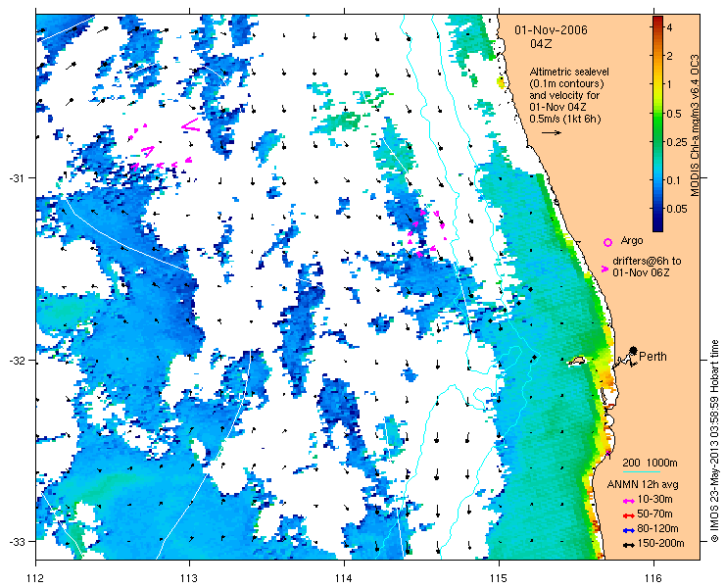
Task: Click the colorbar at the 0.5 green level
Action: (x=657, y=114)
